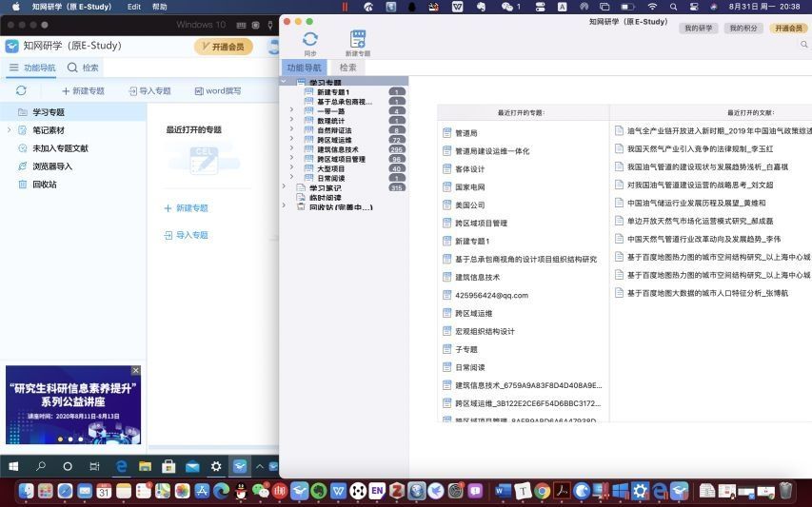Open the 我的积分 button in Mac window
Image resolution: width=812 pixels, height=507 pixels.
click(743, 28)
